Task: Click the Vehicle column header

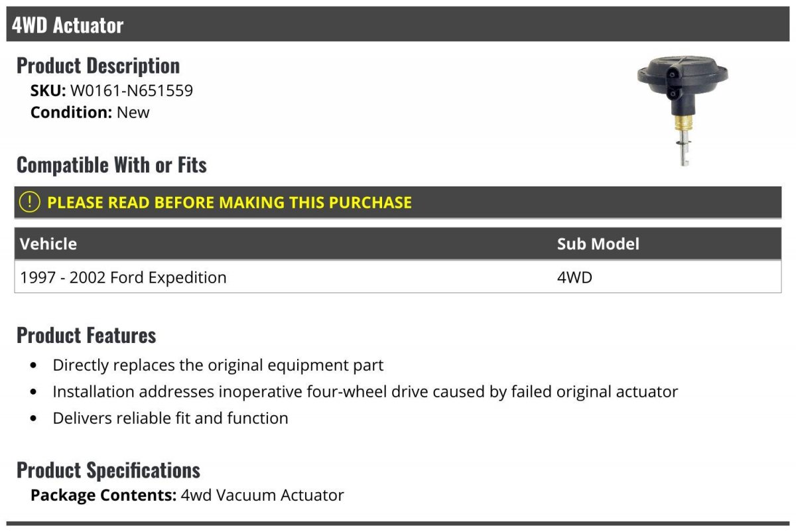Action: pos(48,244)
